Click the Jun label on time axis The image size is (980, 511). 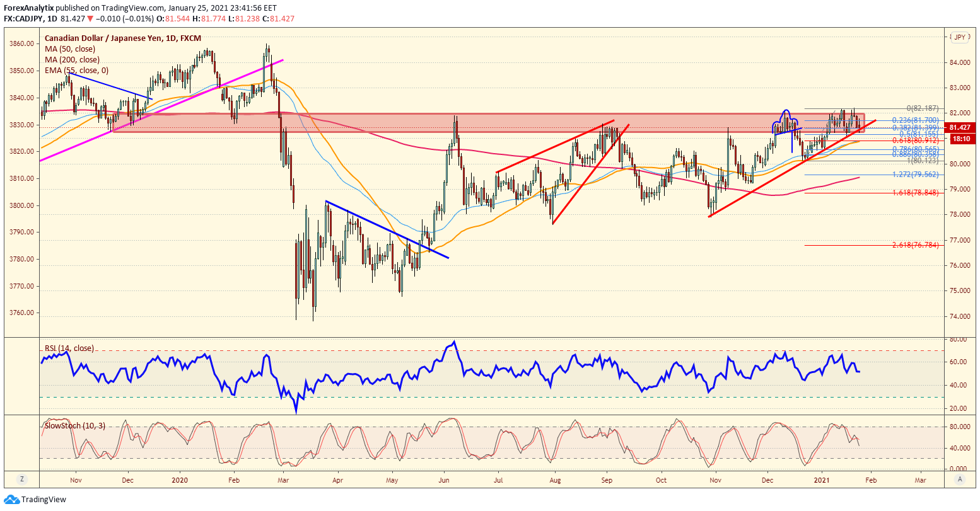[x=445, y=480]
